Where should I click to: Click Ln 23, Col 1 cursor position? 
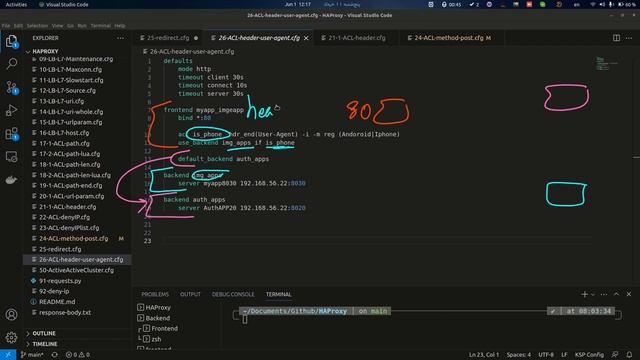484,355
